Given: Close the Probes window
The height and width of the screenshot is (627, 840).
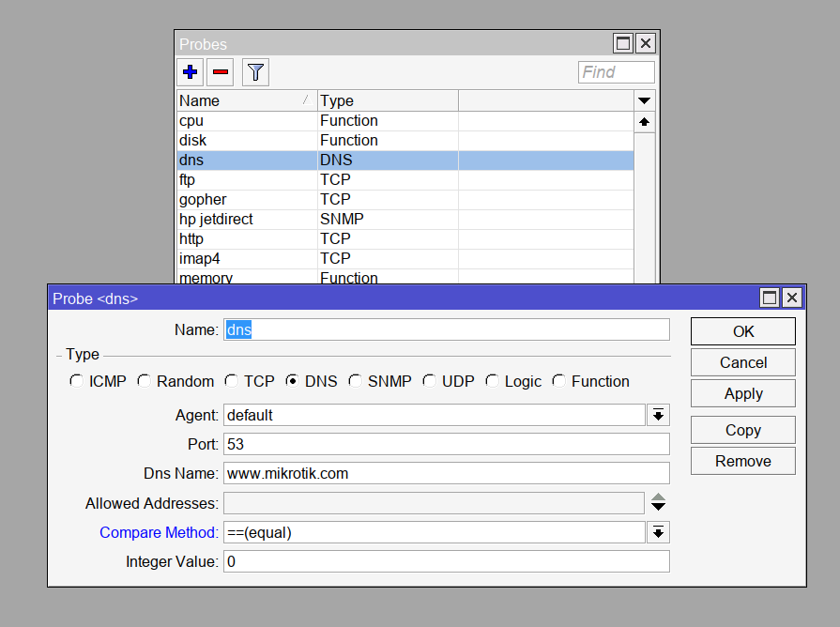Looking at the screenshot, I should 646,43.
